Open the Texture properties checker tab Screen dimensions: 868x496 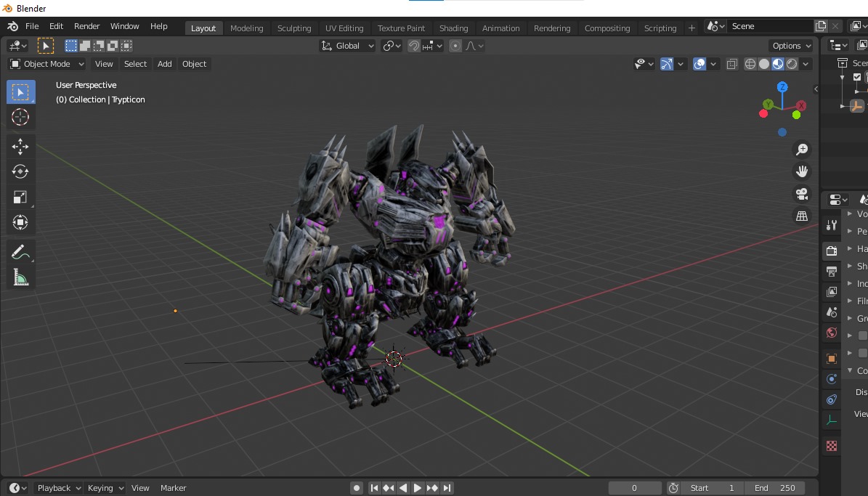click(832, 446)
